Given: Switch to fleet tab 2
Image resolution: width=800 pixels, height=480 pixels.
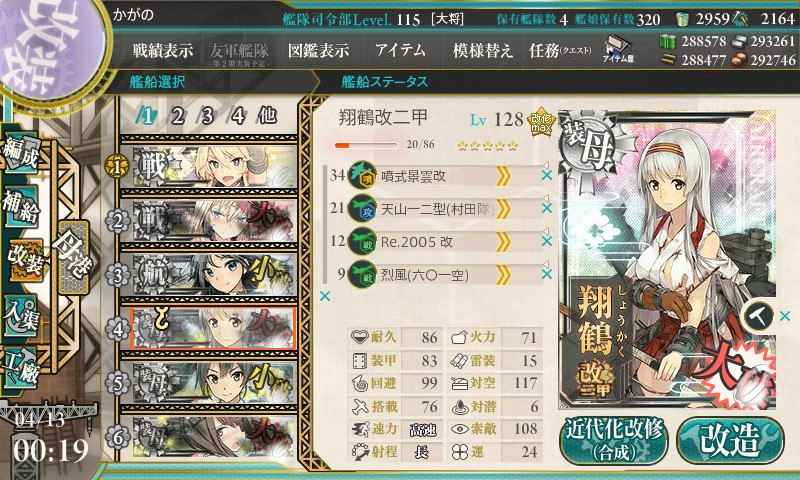Looking at the screenshot, I should (177, 116).
